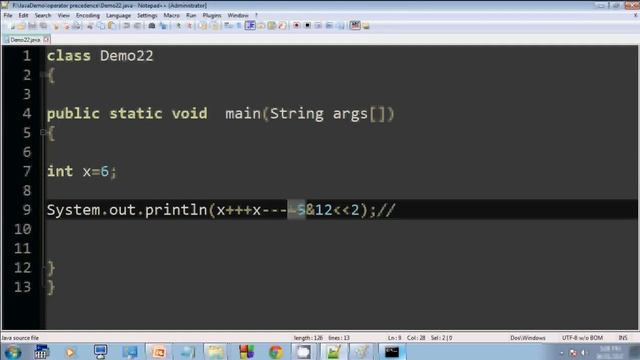Open the media player taskbar icon
The width and height of the screenshot is (640, 360).
pyautogui.click(x=70, y=352)
